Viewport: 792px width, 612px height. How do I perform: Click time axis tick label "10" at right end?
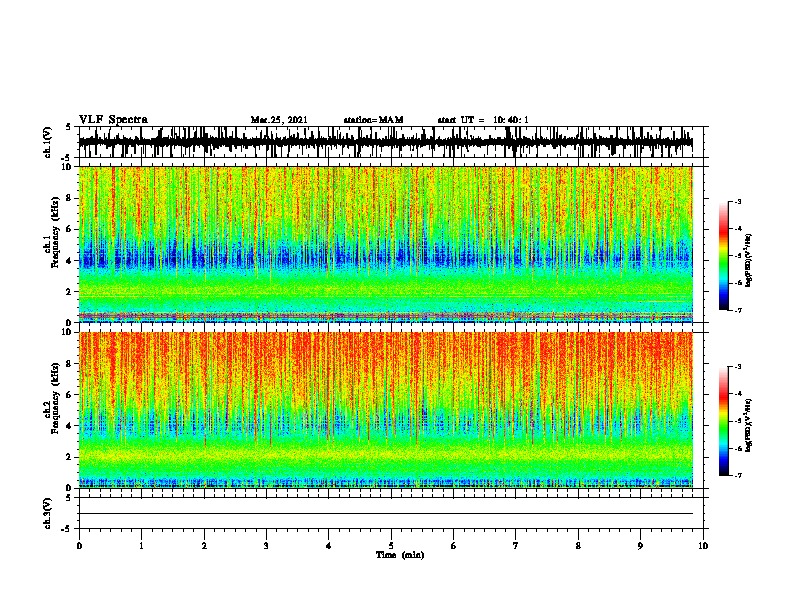tap(703, 546)
